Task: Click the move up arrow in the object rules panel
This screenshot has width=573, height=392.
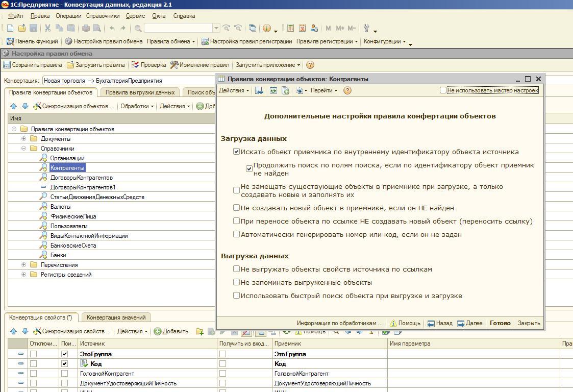Action: pos(14,106)
